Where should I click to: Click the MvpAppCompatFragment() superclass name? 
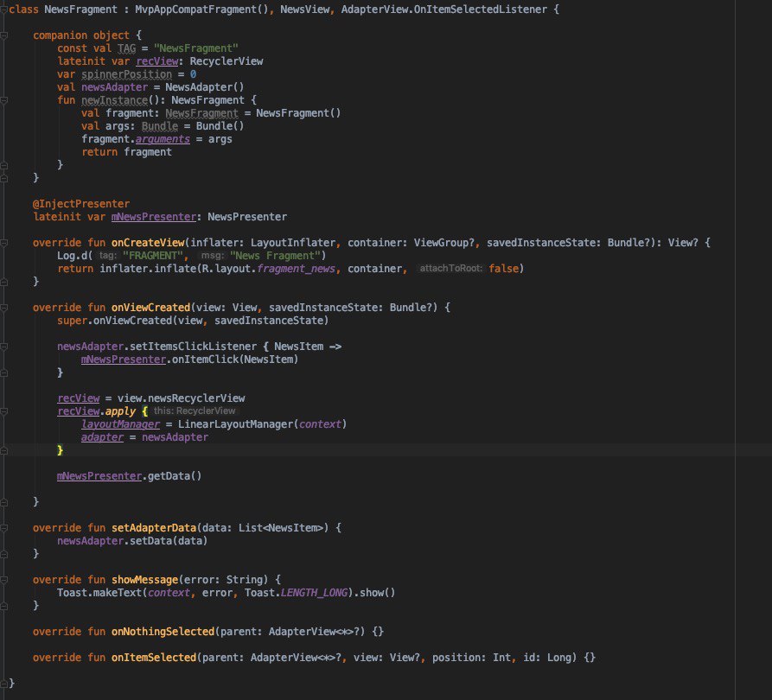pyautogui.click(x=202, y=10)
